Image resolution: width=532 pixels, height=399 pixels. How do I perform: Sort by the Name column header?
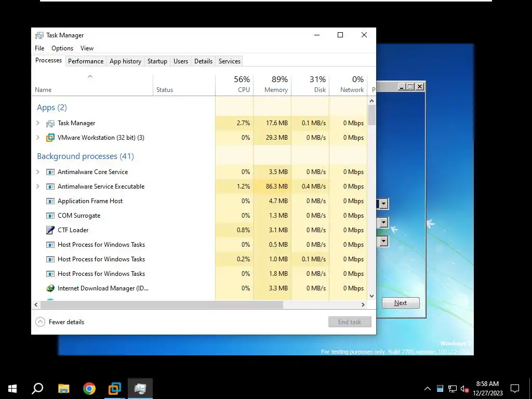coord(92,85)
